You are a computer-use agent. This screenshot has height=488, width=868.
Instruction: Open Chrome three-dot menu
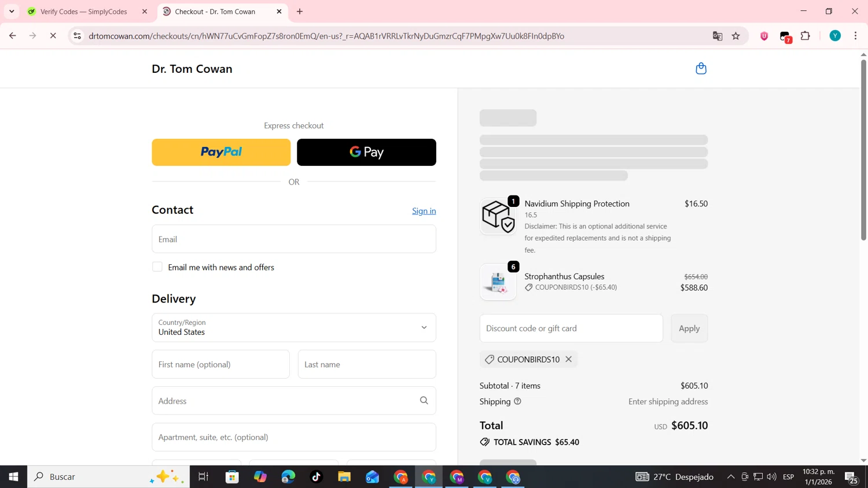(x=855, y=36)
